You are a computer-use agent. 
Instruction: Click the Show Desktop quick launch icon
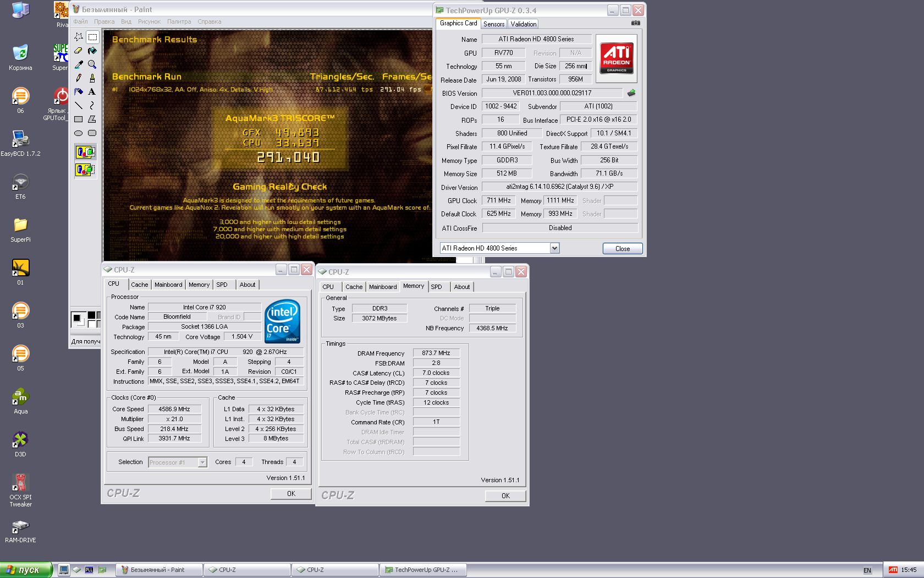(64, 570)
